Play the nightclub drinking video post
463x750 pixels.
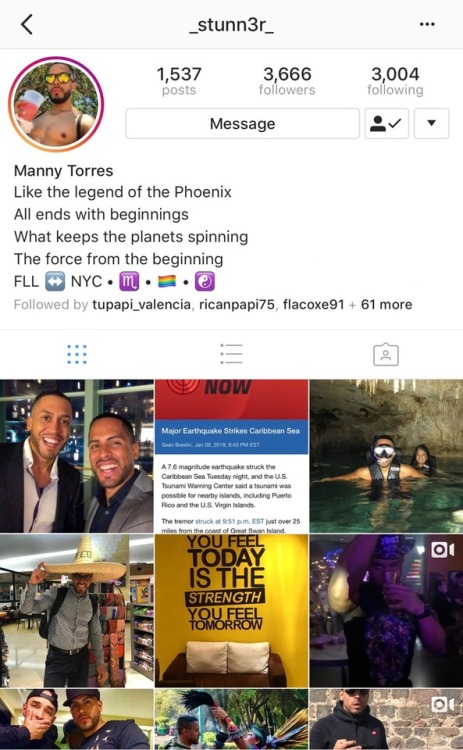coord(386,611)
